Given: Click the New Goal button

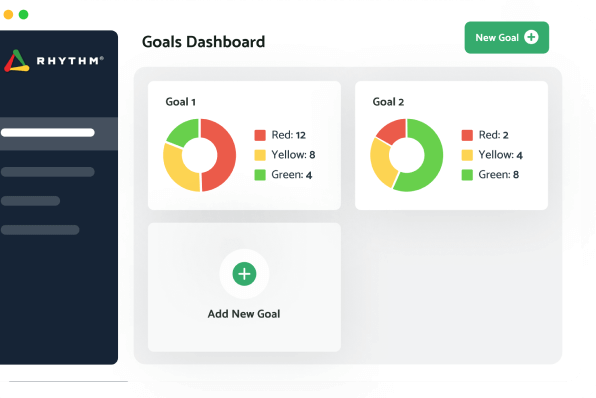Looking at the screenshot, I should click(506, 37).
